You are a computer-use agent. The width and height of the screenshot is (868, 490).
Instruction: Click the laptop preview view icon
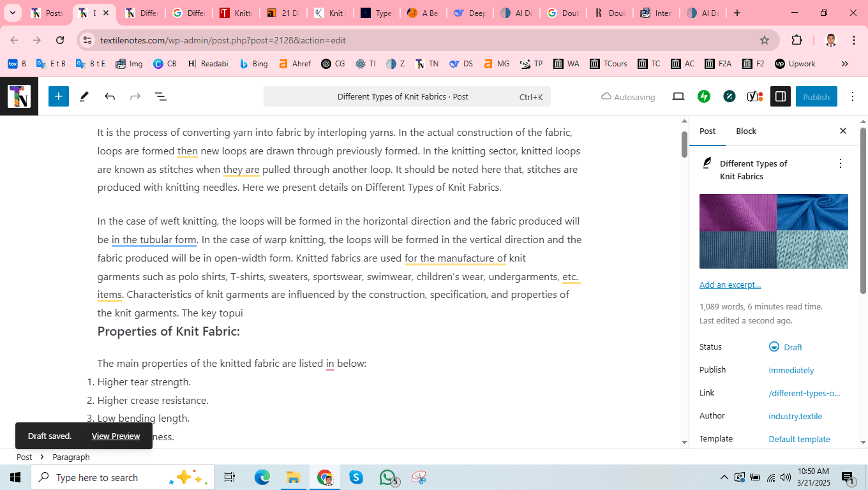click(x=678, y=96)
